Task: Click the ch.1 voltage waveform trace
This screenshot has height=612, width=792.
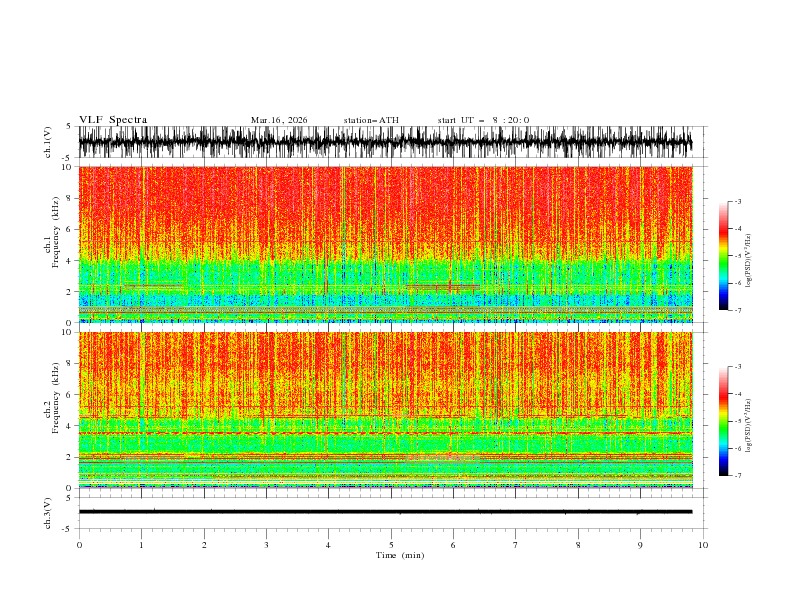Action: point(385,142)
